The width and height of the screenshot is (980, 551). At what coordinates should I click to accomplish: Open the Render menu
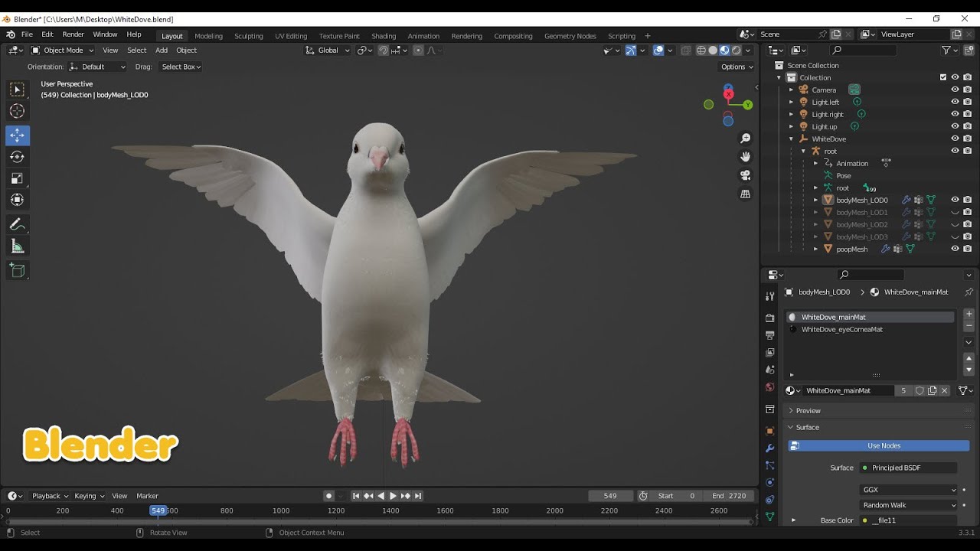pyautogui.click(x=73, y=34)
